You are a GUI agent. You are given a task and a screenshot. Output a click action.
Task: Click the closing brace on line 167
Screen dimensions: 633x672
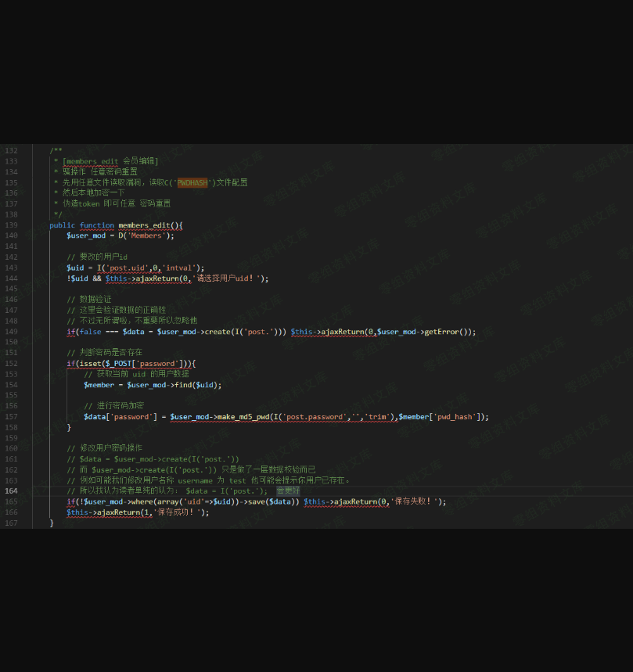pyautogui.click(x=52, y=523)
